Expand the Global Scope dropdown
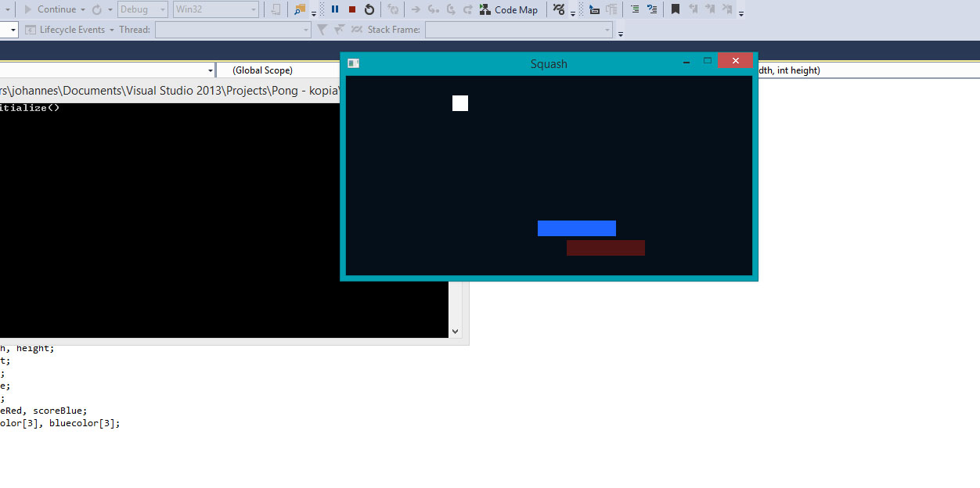980x488 pixels. coord(278,70)
